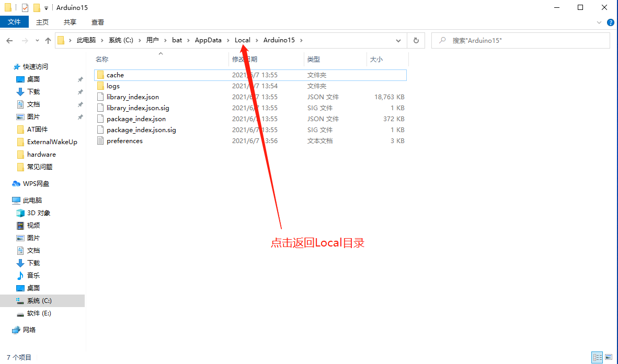Open the address bar history dropdown
This screenshot has width=618, height=364.
(398, 41)
